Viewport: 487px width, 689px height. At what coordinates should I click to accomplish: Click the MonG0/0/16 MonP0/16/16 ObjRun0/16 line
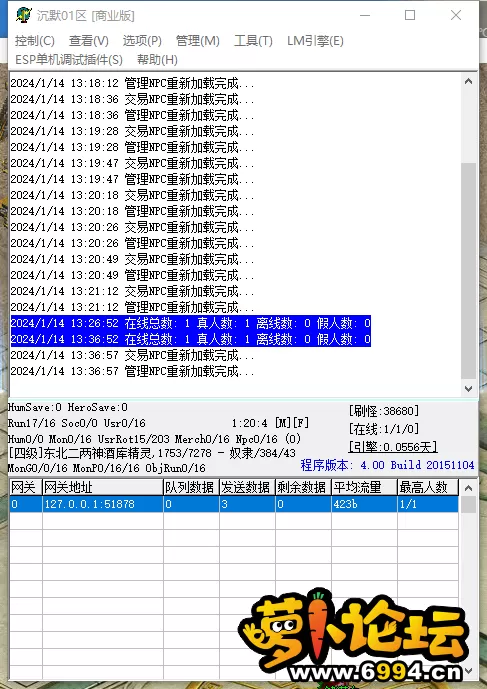pyautogui.click(x=107, y=468)
